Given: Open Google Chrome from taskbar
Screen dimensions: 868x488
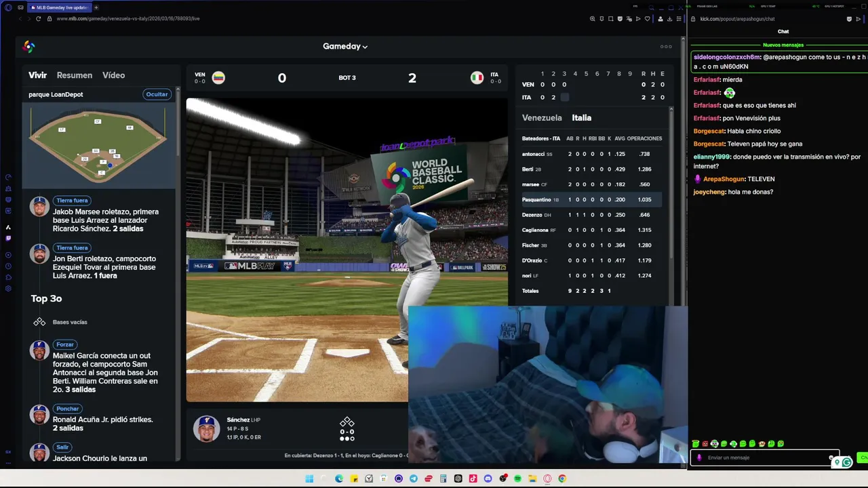Looking at the screenshot, I should 562,479.
